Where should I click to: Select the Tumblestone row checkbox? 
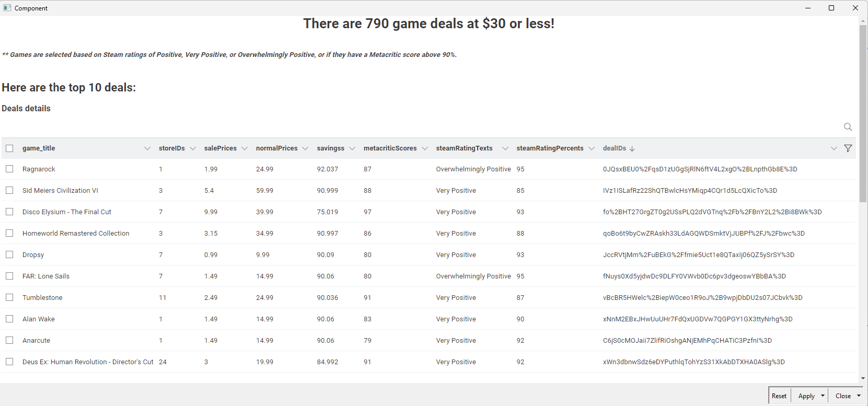click(x=9, y=297)
